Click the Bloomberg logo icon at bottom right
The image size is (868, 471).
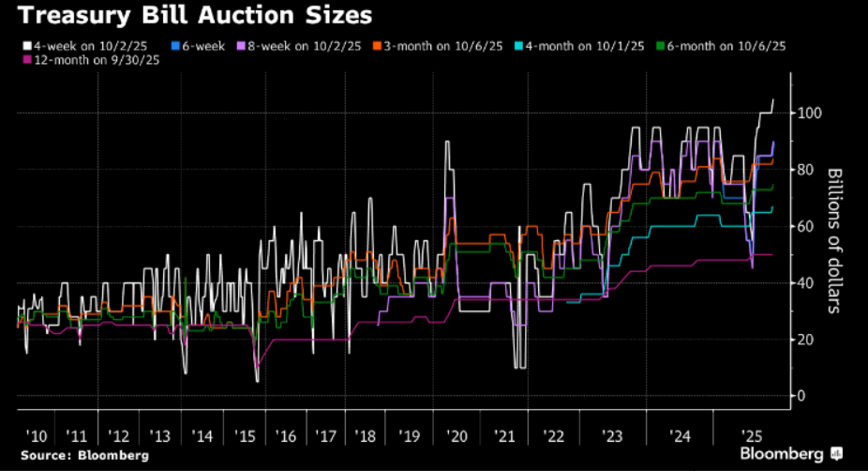[837, 454]
